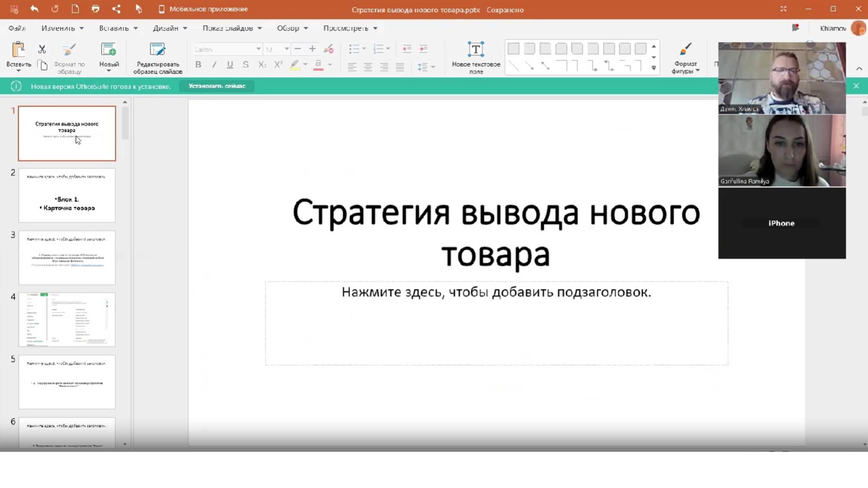The height and width of the screenshot is (488, 868).
Task: Align text right
Action: [384, 67]
